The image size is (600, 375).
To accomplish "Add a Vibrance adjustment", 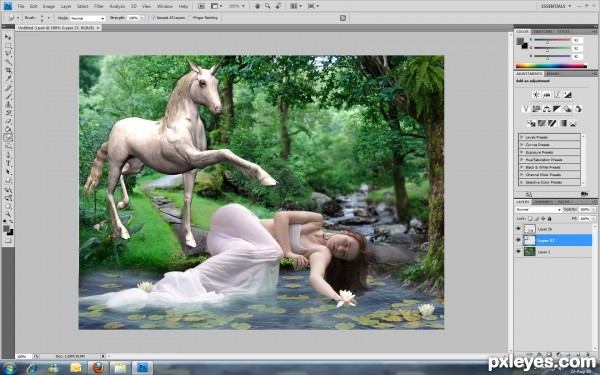I will [x=526, y=109].
